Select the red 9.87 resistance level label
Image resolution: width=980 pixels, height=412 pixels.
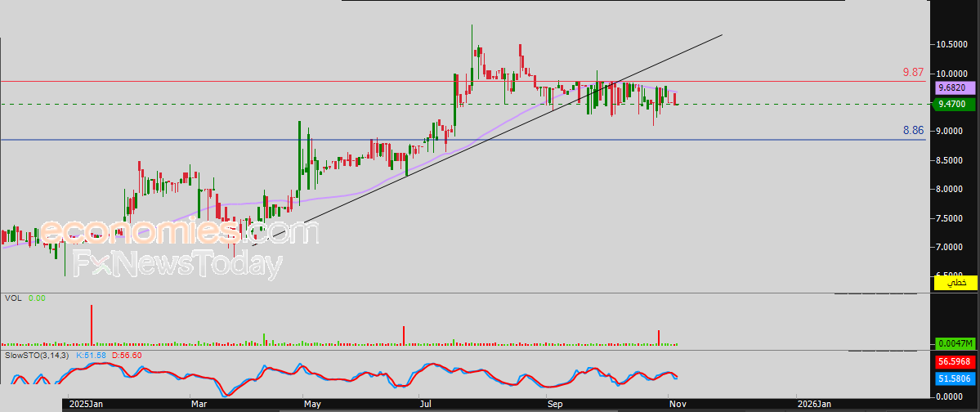(913, 73)
